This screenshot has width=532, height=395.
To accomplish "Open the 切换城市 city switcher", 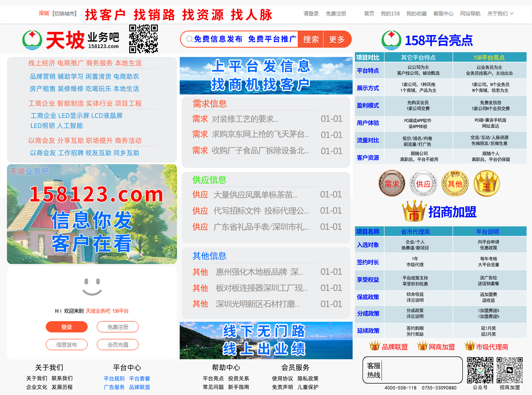I will click(x=64, y=14).
